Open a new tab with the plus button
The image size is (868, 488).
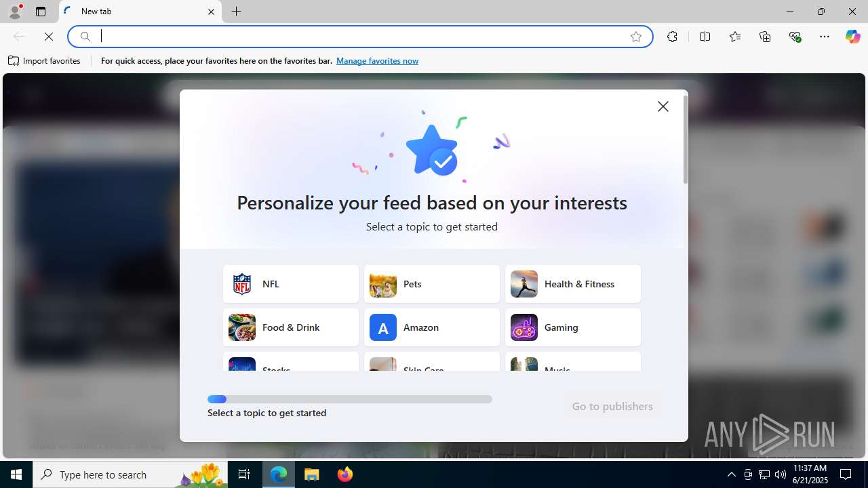(x=236, y=12)
